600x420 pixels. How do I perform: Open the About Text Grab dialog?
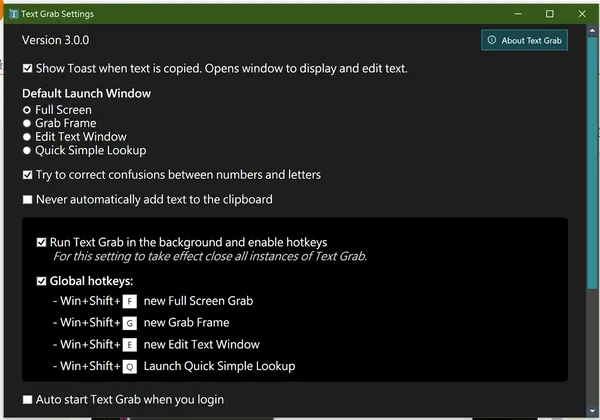point(524,40)
